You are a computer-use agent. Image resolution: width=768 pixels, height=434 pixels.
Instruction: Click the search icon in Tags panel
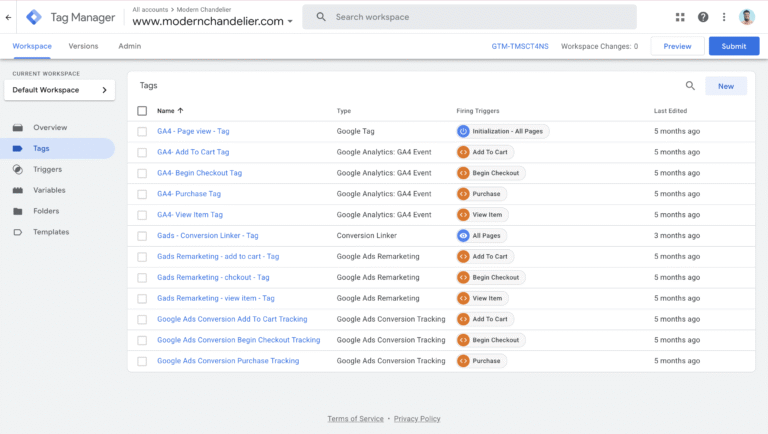690,86
